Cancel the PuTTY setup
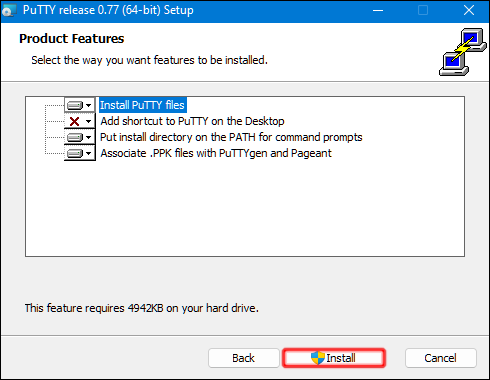The height and width of the screenshot is (380, 490). click(x=441, y=358)
